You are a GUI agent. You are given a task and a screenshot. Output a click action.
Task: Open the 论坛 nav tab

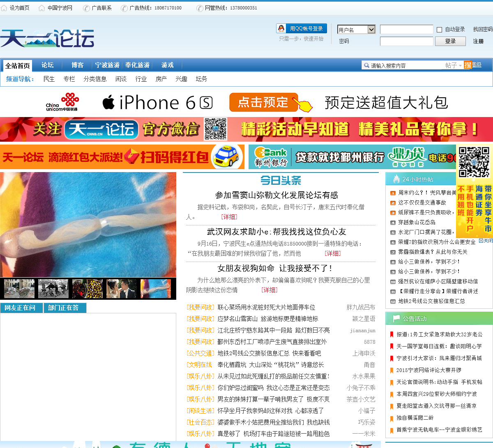point(47,65)
